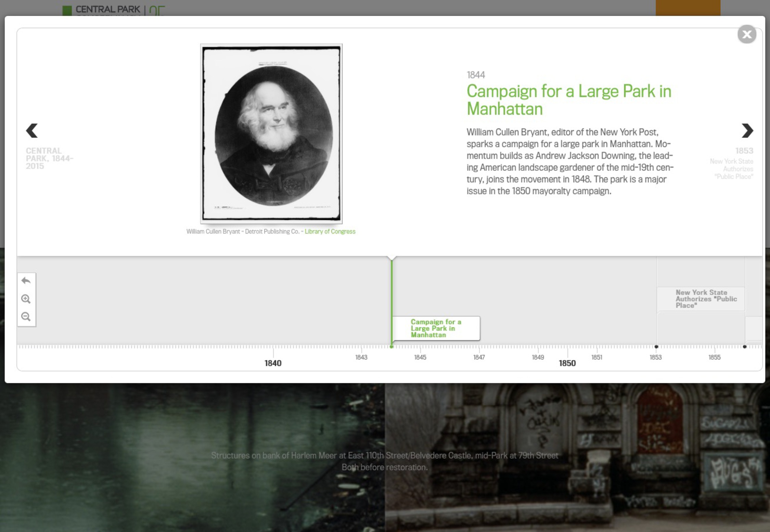Zoom out of the timeline
Viewport: 770px width, 532px height.
26,316
